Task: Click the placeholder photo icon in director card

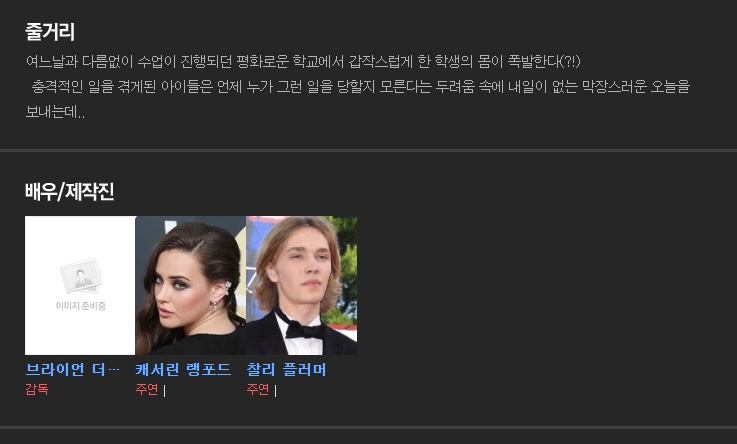Action: click(x=80, y=276)
